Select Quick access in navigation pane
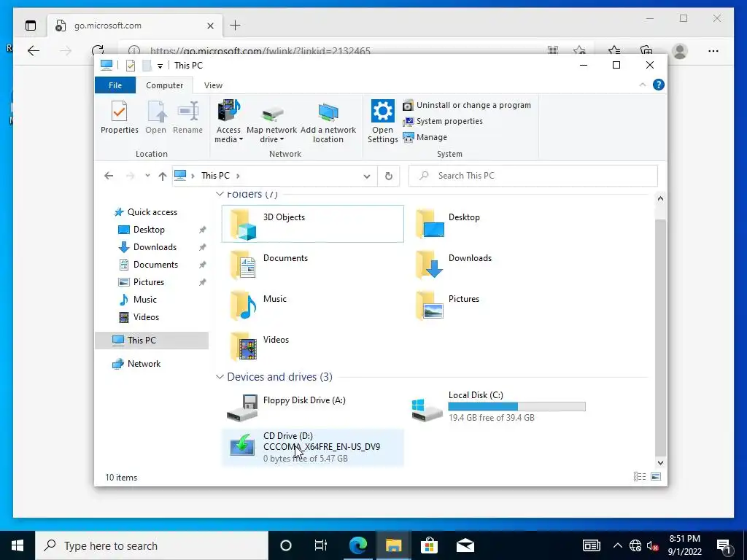 tap(152, 212)
